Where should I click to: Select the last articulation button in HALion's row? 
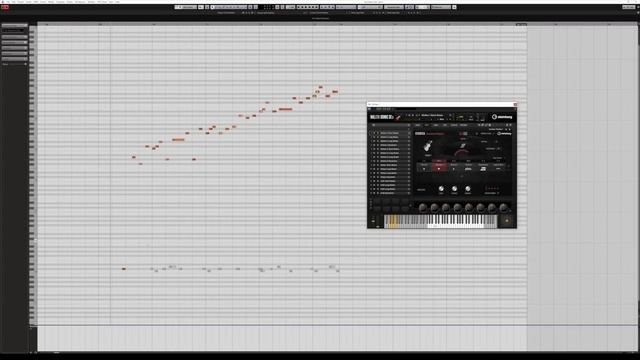point(498,167)
